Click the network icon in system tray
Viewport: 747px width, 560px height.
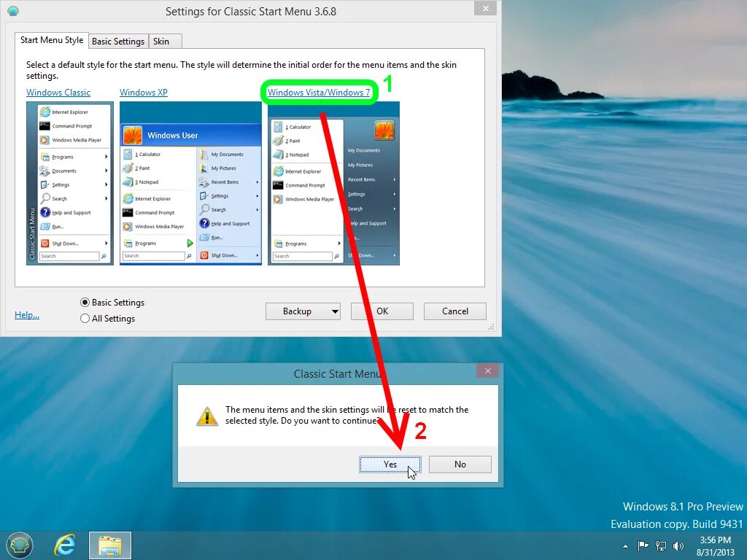pyautogui.click(x=661, y=545)
